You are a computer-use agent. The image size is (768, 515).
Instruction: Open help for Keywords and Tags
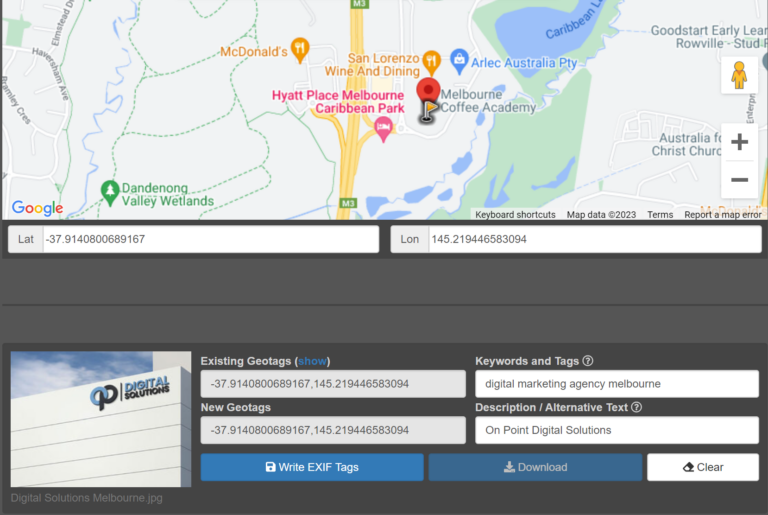[588, 361]
